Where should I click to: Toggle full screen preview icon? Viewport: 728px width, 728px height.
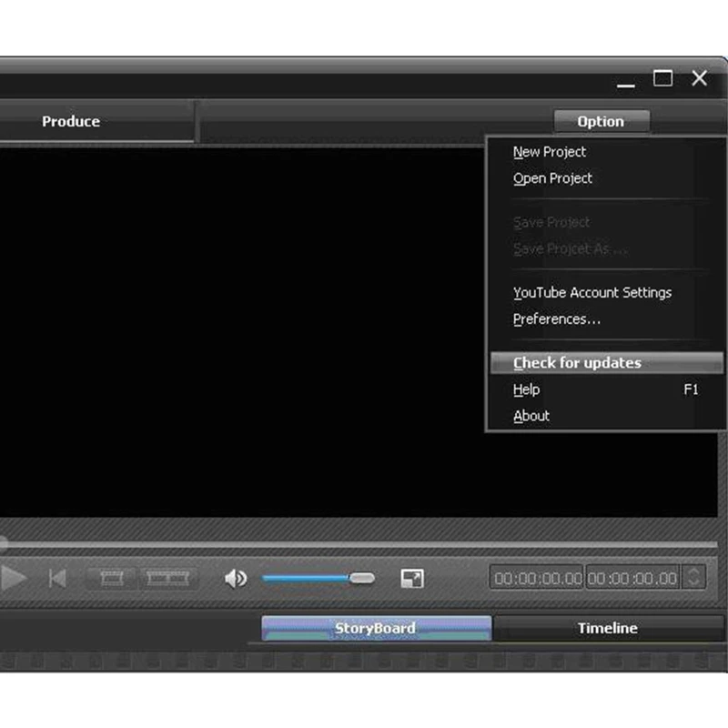[412, 579]
